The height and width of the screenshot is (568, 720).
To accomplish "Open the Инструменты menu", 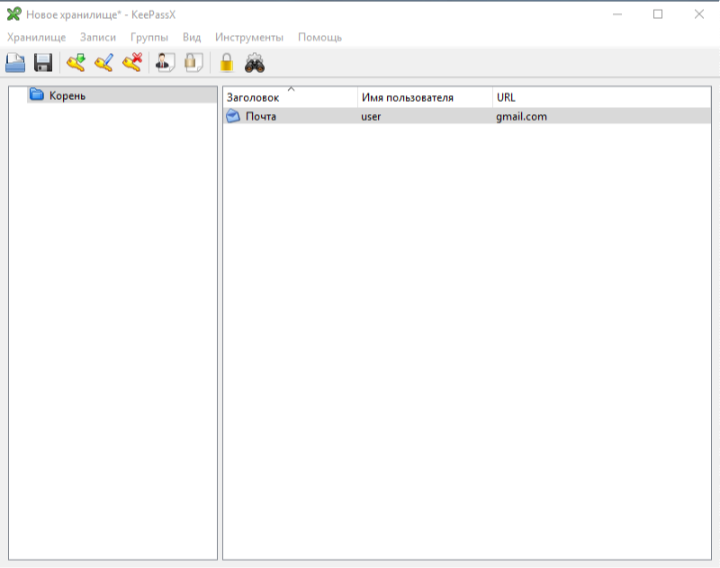I will pos(249,37).
